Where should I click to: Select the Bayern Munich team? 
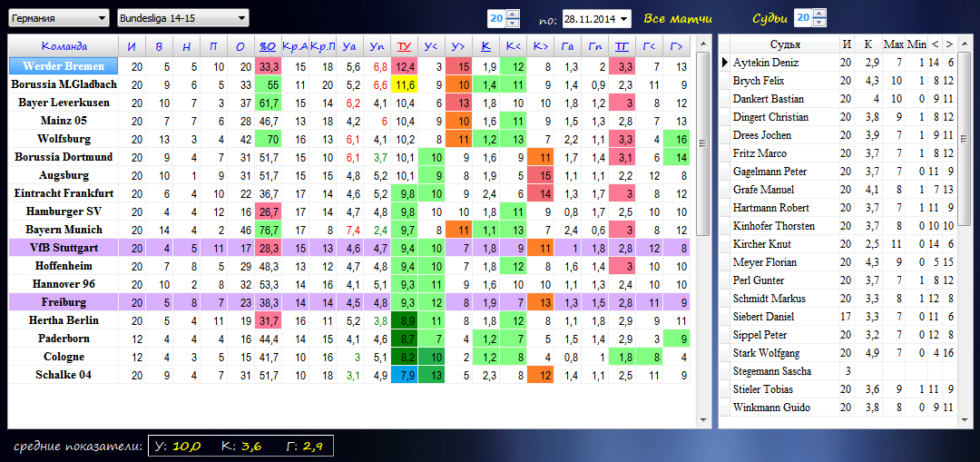pos(64,230)
